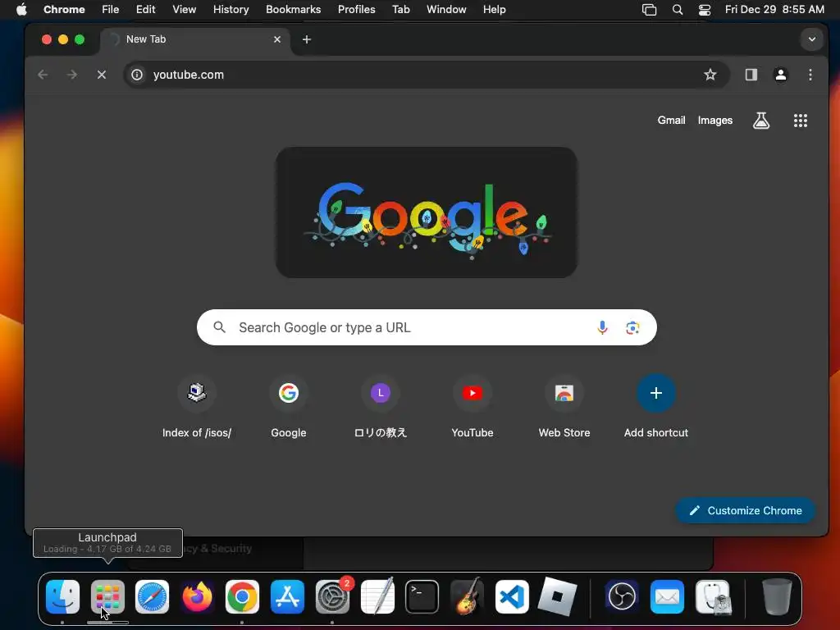Open the Search Labs flask icon
840x630 pixels.
pos(760,121)
